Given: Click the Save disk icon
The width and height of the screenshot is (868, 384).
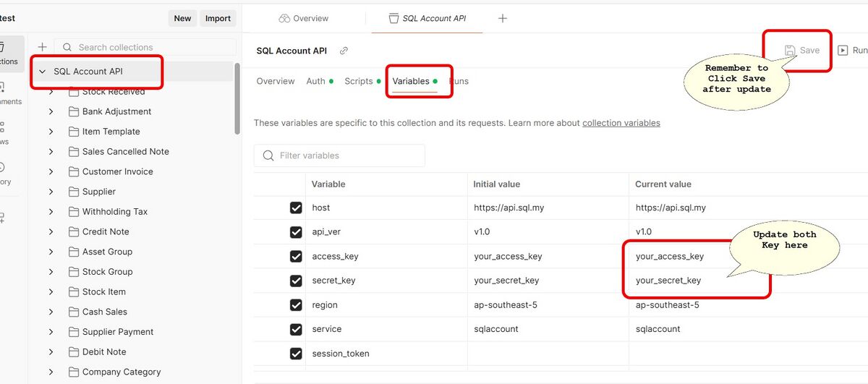Looking at the screenshot, I should click(790, 51).
